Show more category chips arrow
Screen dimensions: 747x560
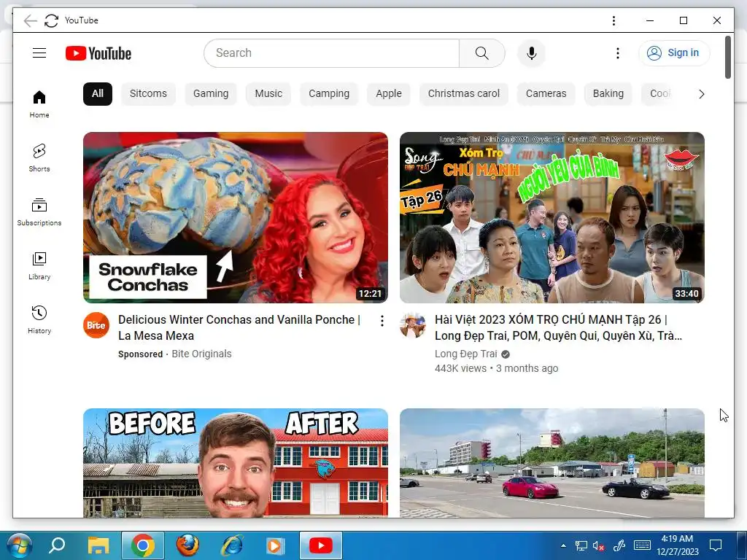click(701, 94)
